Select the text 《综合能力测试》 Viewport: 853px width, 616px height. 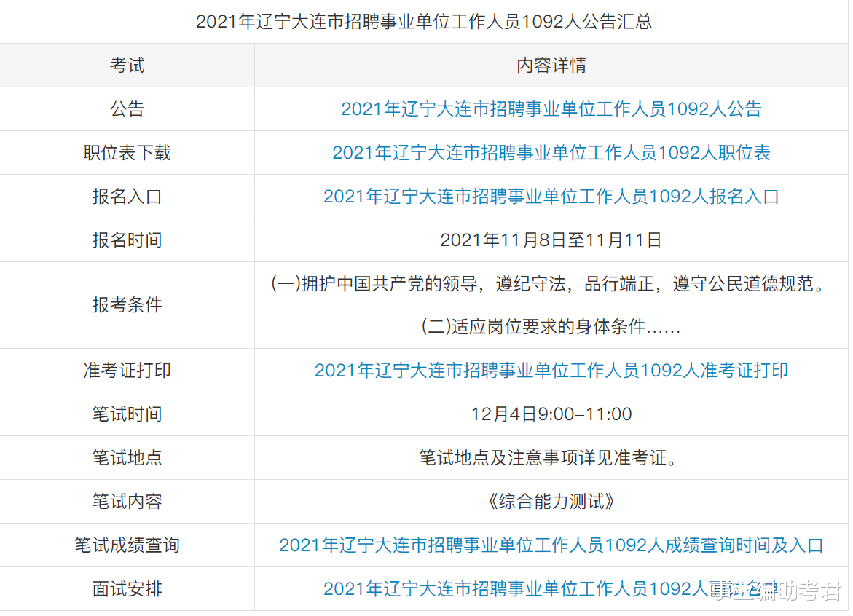click(x=551, y=501)
